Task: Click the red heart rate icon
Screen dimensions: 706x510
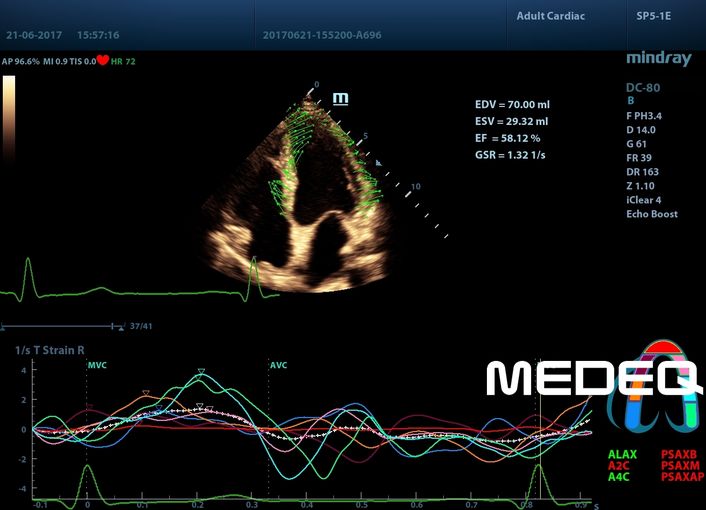Action: tap(102, 60)
